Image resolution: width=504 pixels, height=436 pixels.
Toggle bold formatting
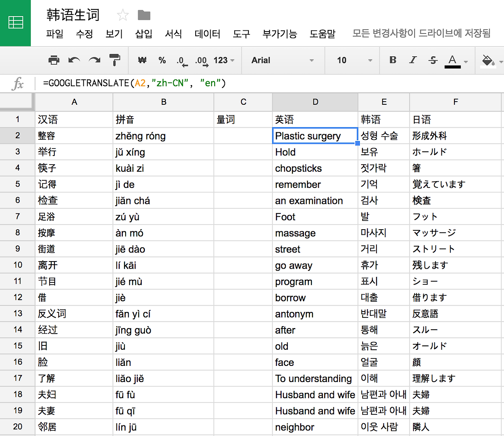[393, 60]
